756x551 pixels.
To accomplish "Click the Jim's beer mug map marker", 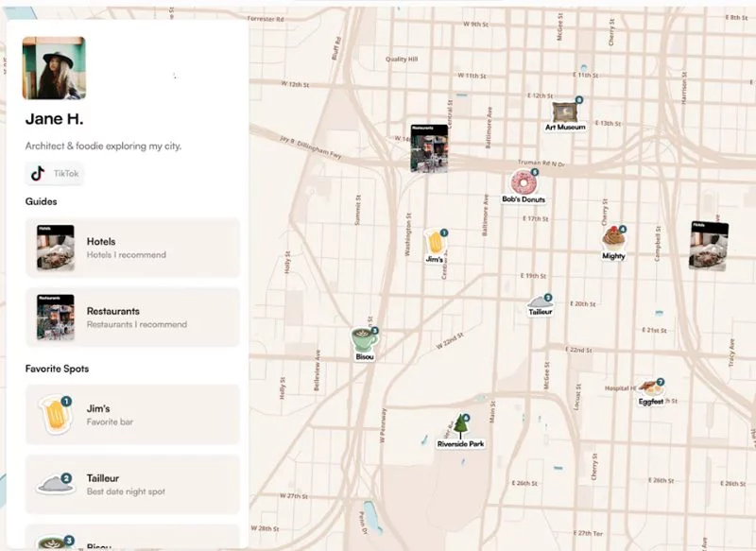I will 435,242.
